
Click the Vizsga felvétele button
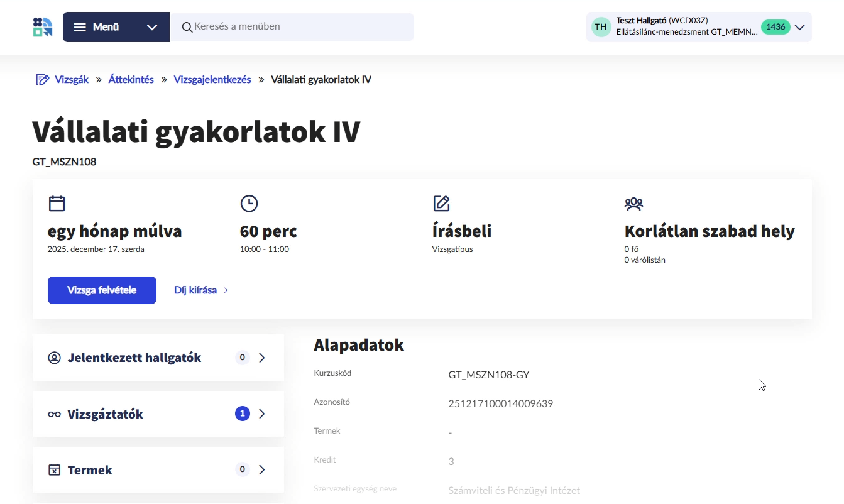tap(102, 290)
